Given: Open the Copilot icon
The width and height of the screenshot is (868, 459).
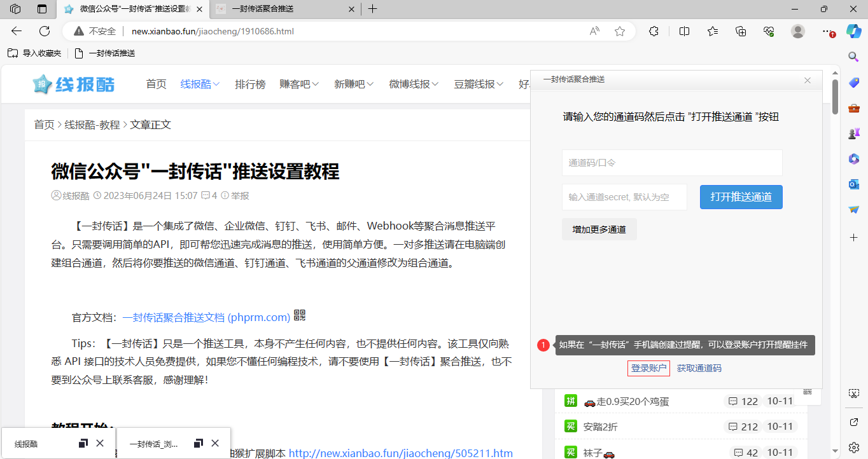Looking at the screenshot, I should (x=853, y=31).
